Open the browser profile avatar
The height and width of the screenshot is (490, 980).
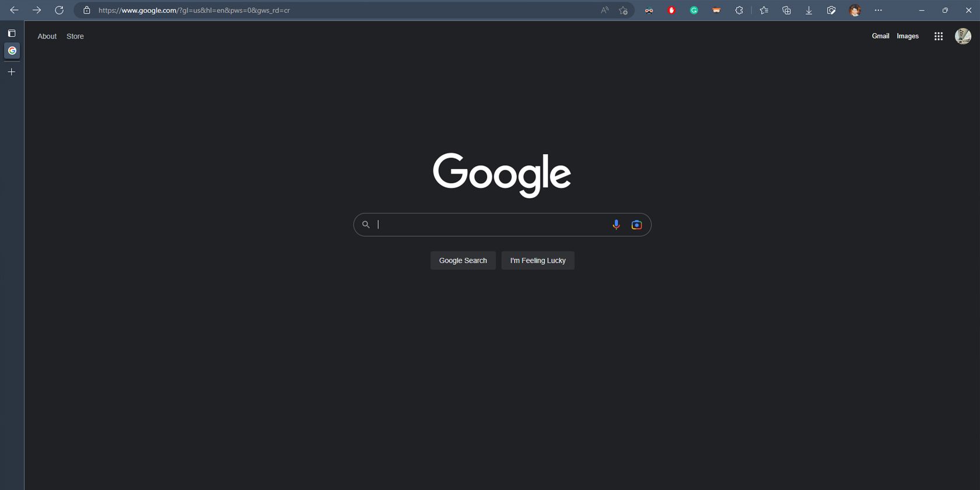855,10
